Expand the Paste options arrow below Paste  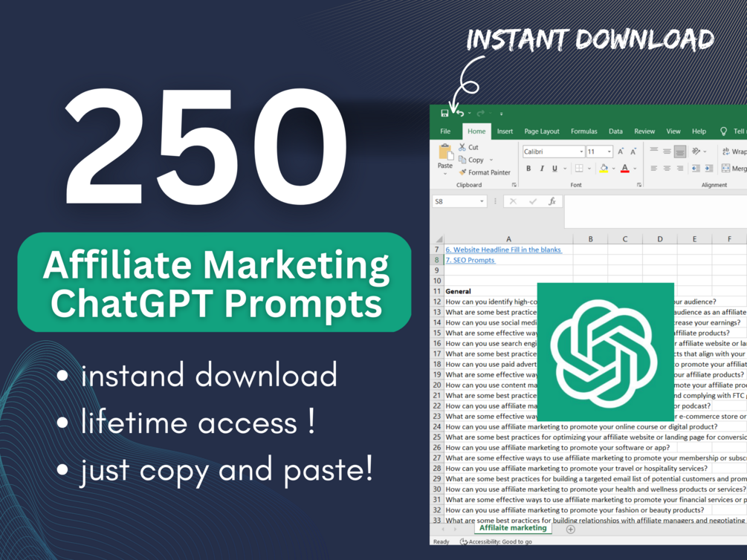pos(445,174)
